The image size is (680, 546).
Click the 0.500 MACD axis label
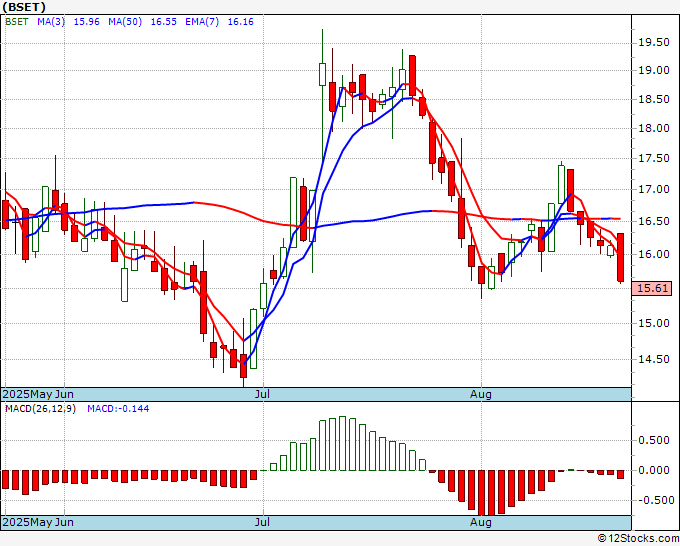point(654,441)
